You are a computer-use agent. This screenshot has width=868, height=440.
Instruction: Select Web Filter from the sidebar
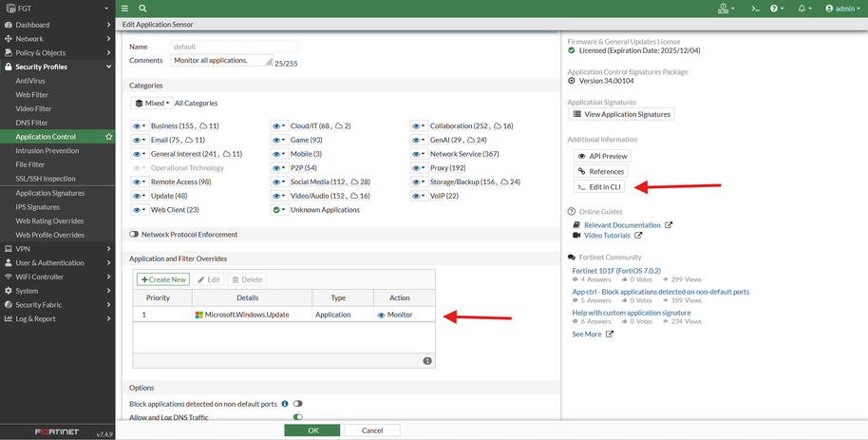coord(32,95)
